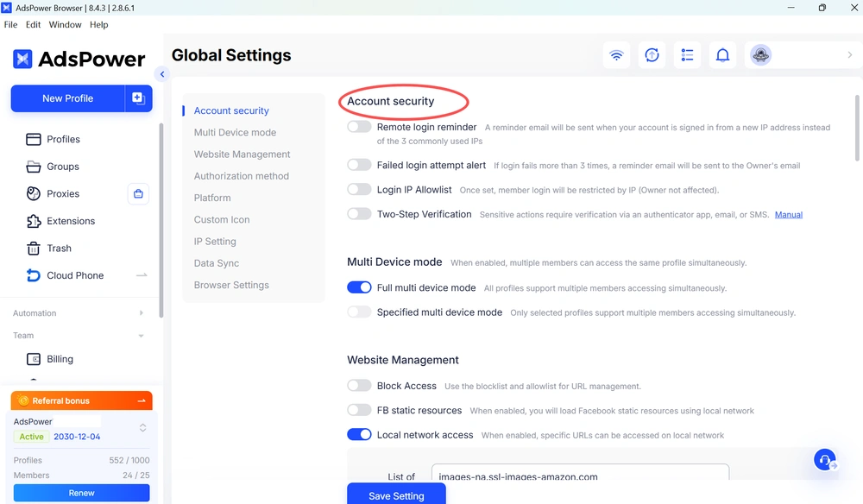The height and width of the screenshot is (504, 863).
Task: Open the Trash bin icon
Action: [34, 249]
